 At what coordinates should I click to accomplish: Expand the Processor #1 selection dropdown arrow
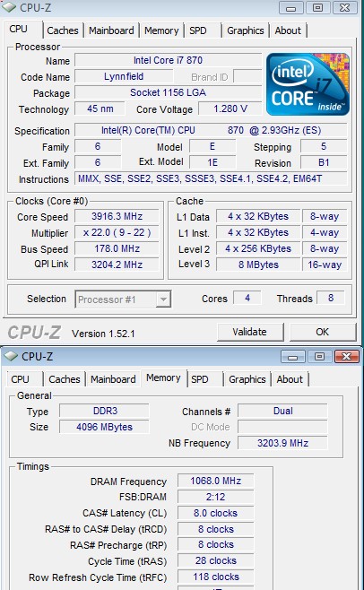[x=163, y=299]
